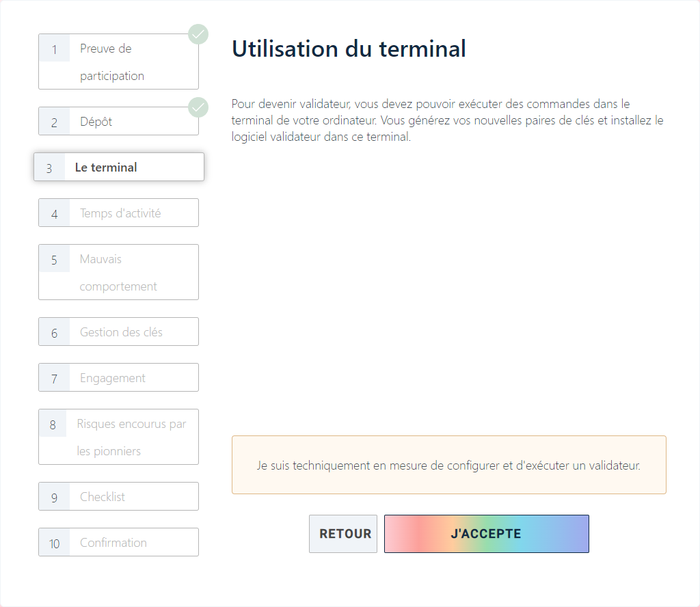Viewport: 700px width, 607px height.
Task: Click the Utilisation du terminal heading
Action: [x=349, y=49]
